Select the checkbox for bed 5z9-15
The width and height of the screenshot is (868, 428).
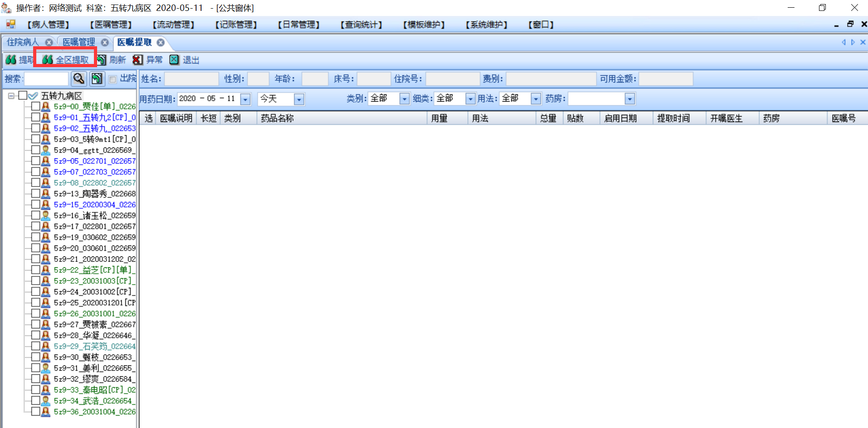35,205
